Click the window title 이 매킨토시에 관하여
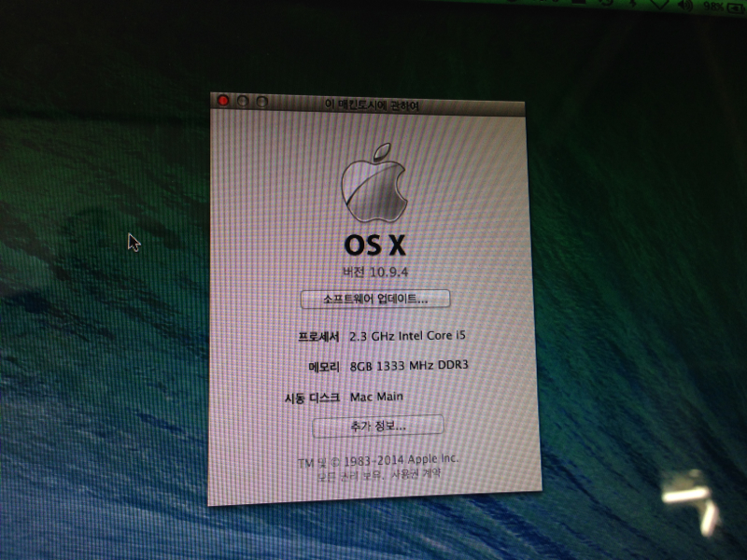 click(371, 105)
